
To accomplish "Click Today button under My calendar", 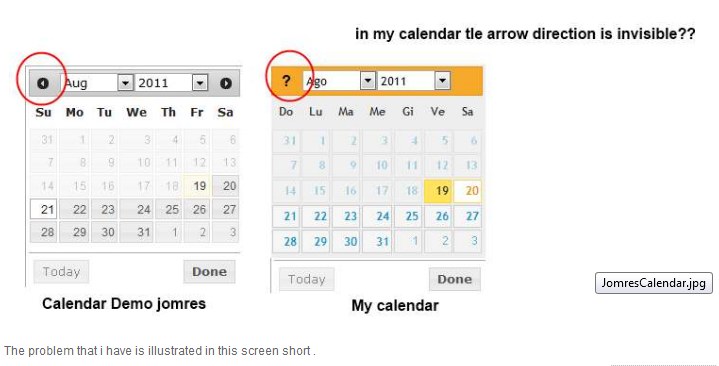I will (x=306, y=279).
